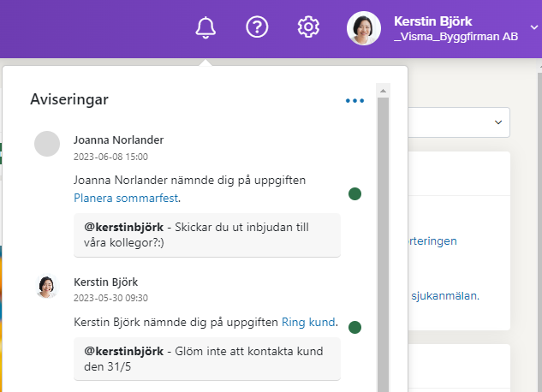The width and height of the screenshot is (542, 392).
Task: Click Joanna Norlander's grey avatar placeholder
Action: point(47,144)
